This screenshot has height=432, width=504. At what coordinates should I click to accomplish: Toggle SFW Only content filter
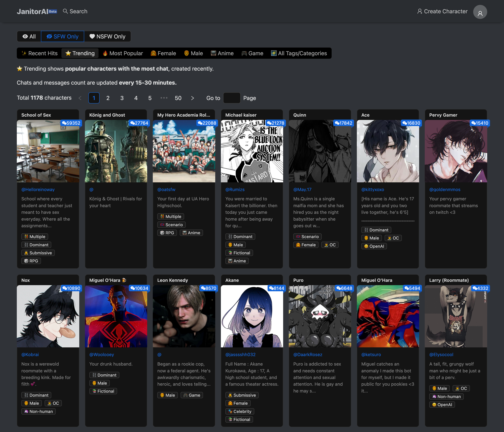62,36
